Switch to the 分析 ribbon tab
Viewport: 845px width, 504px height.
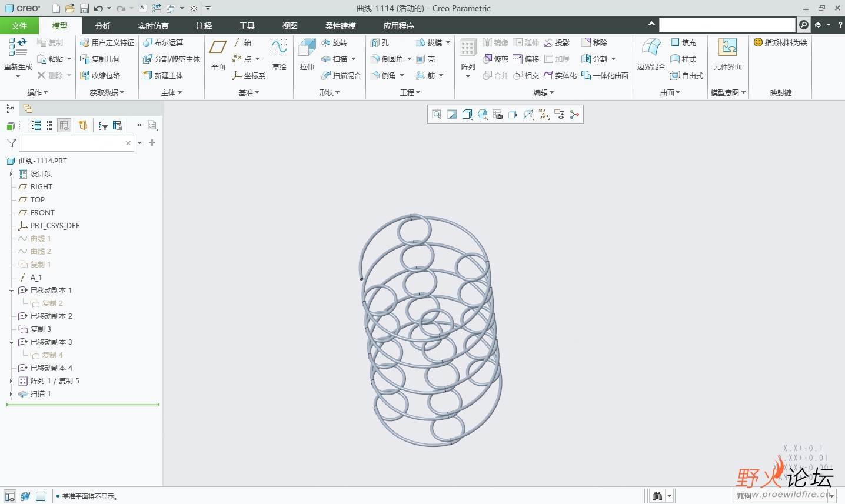(103, 26)
